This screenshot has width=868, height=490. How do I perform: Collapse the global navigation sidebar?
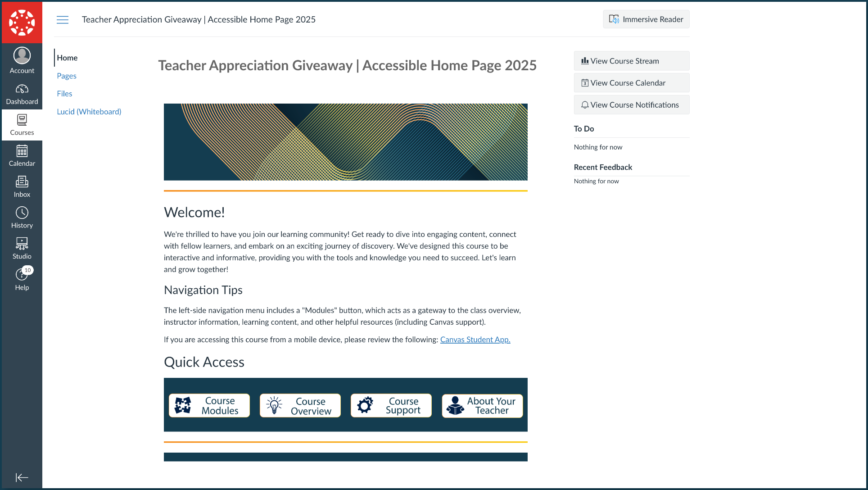tap(22, 477)
